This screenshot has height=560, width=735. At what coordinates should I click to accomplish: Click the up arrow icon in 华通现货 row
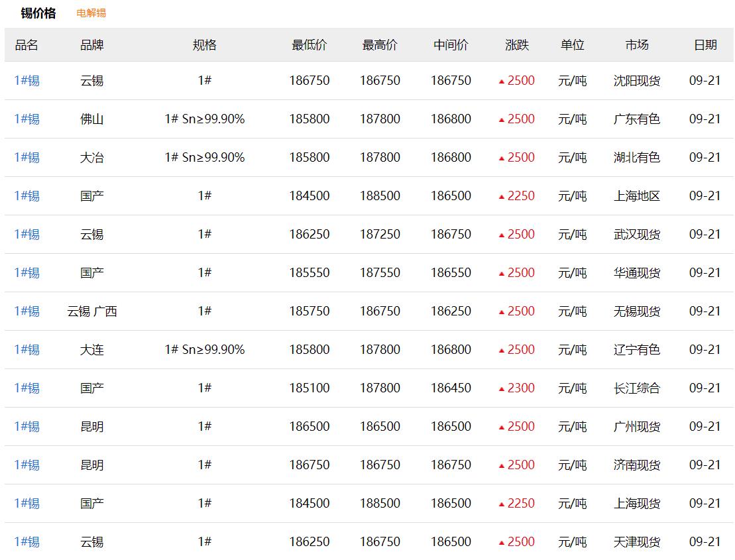502,274
